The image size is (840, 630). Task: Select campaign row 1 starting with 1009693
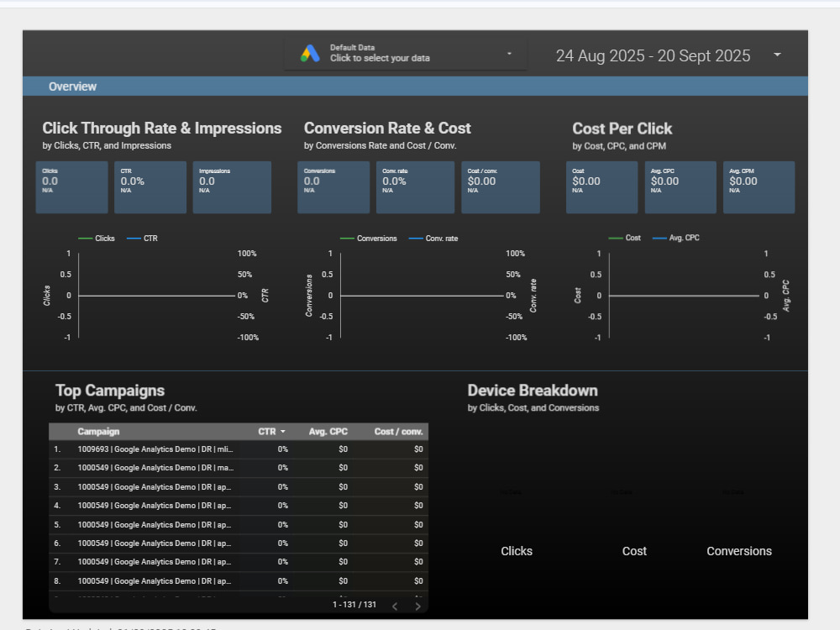point(239,449)
